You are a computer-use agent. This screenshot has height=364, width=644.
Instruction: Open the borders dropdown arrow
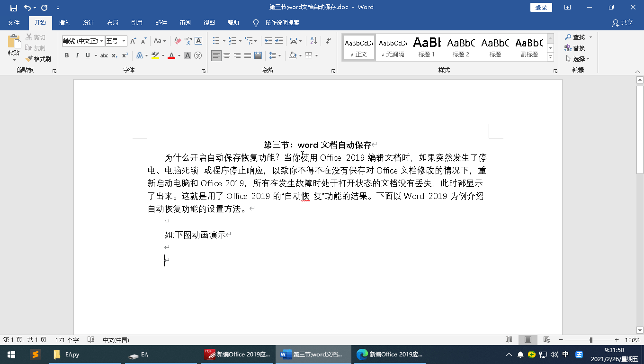pos(316,55)
